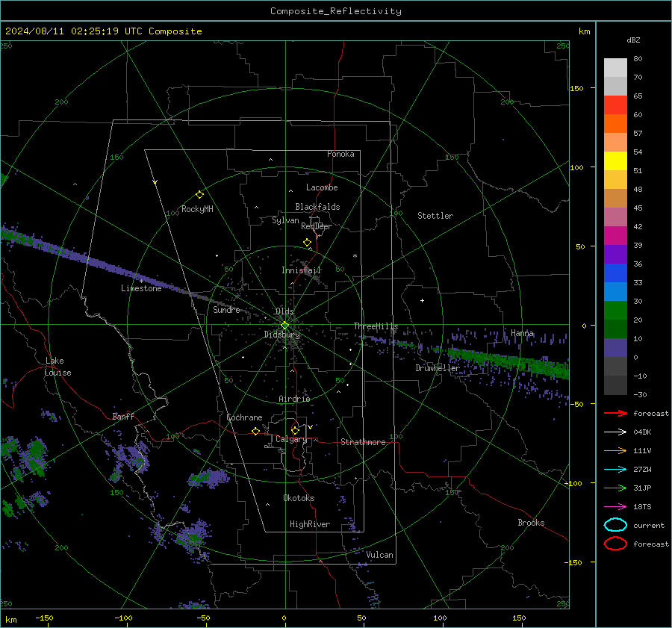Click the yellow diamond marker near RockyMH
This screenshot has height=628, width=672.
199,195
